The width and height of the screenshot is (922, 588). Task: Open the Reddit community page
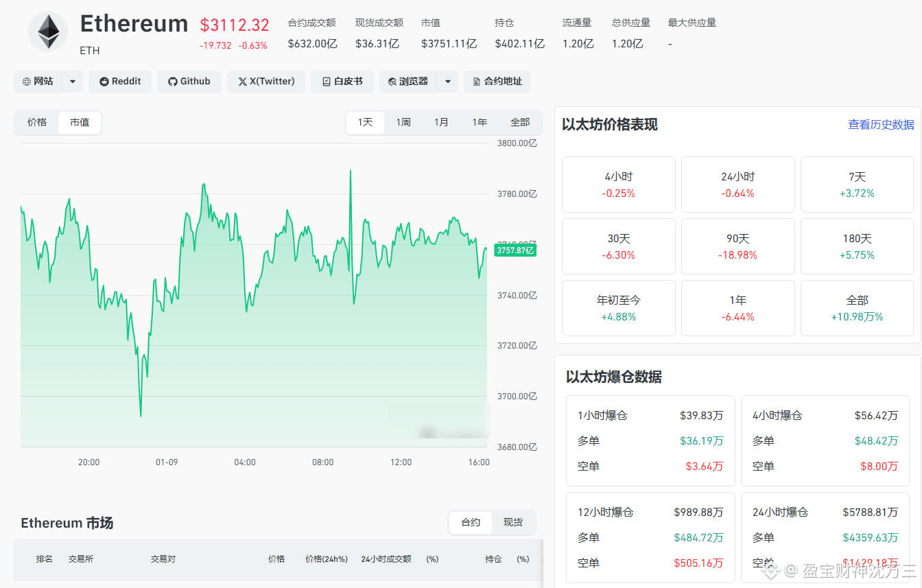pyautogui.click(x=119, y=82)
